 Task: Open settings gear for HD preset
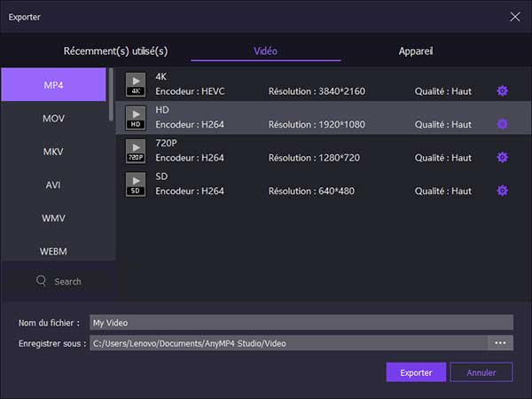click(x=502, y=124)
